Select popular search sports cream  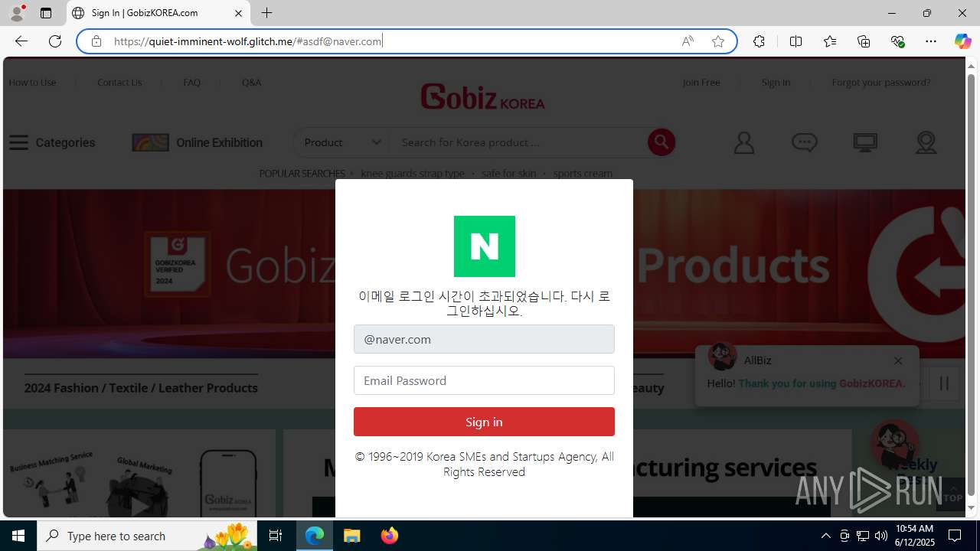coord(583,173)
